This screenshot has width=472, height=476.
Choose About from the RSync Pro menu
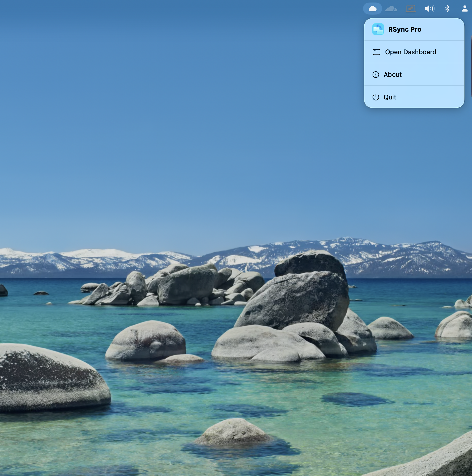click(x=392, y=75)
